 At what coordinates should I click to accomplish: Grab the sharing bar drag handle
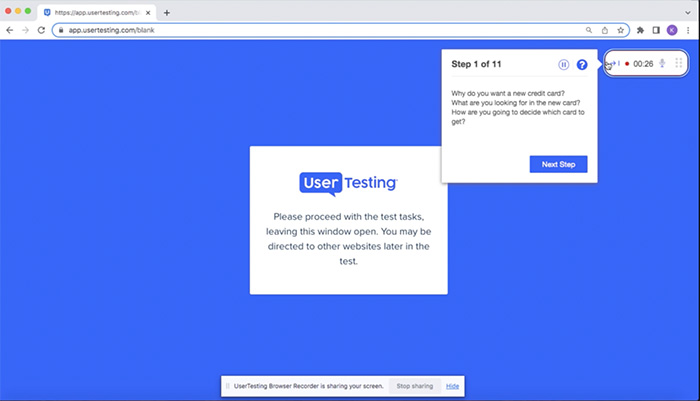click(x=228, y=386)
